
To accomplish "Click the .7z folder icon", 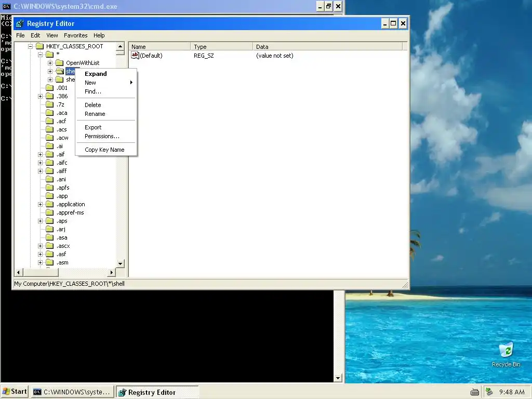I will (x=50, y=104).
